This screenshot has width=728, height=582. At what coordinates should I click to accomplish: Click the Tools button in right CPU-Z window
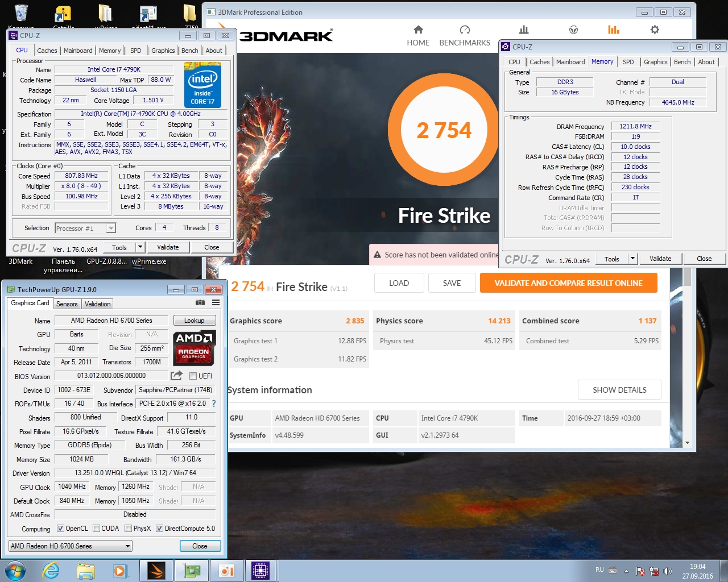pyautogui.click(x=612, y=259)
